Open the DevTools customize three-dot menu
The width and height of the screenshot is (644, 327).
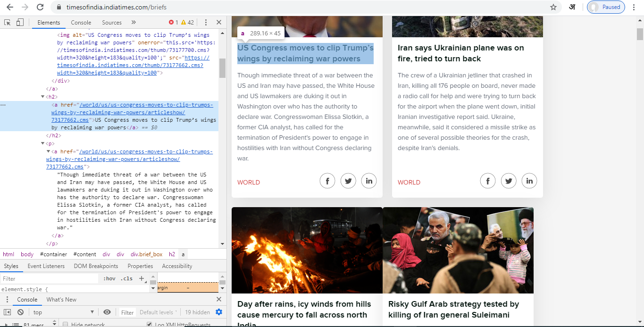[206, 22]
